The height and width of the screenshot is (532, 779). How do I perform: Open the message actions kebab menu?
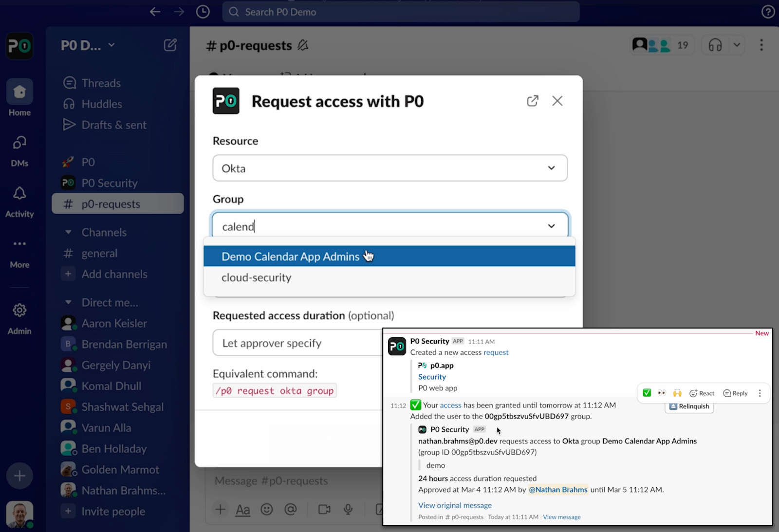[760, 393]
